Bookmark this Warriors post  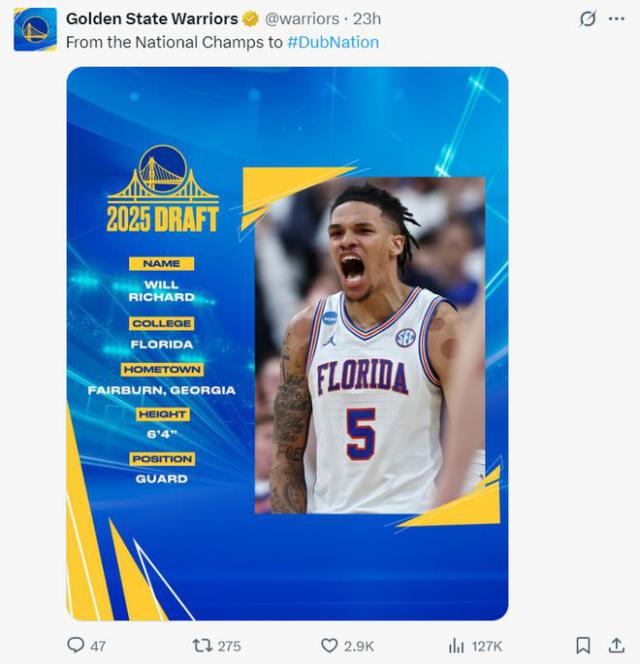pyautogui.click(x=583, y=645)
